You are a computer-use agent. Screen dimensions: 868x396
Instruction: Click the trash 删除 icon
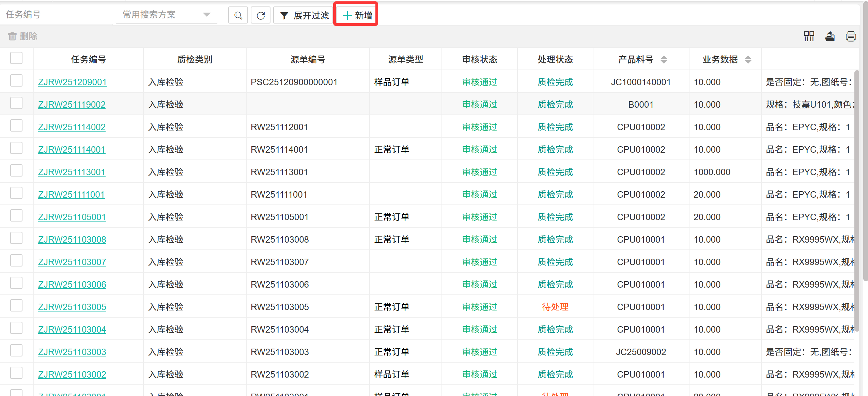click(x=12, y=36)
